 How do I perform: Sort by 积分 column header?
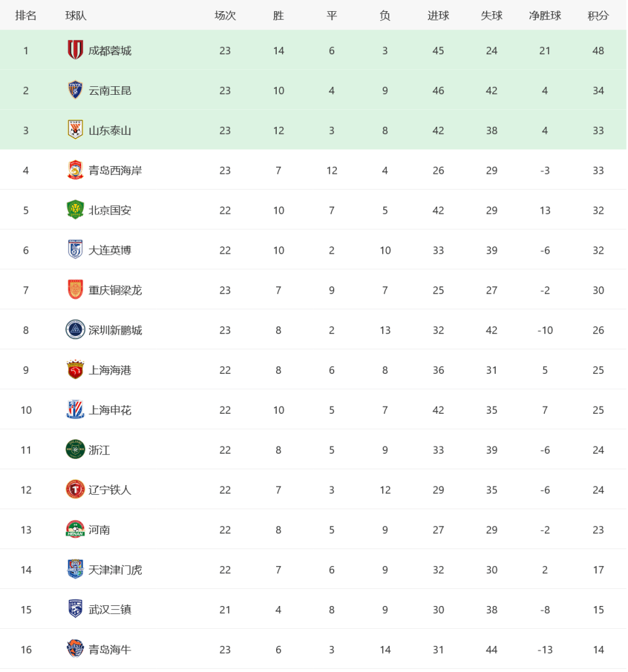tap(598, 16)
